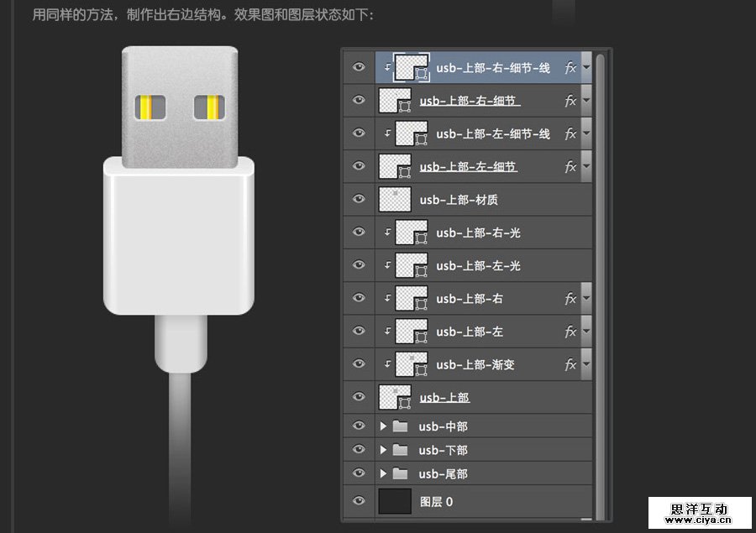Screen dimensions: 756x533
Task: Click the fx icon on usb-上部-右-细节-线 layer
Action: (571, 68)
